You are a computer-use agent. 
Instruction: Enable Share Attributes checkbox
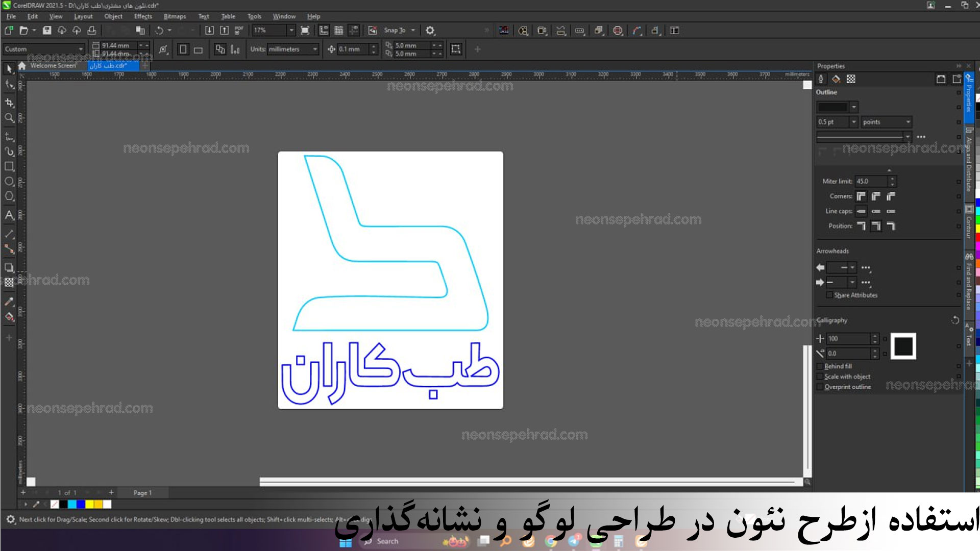(829, 295)
